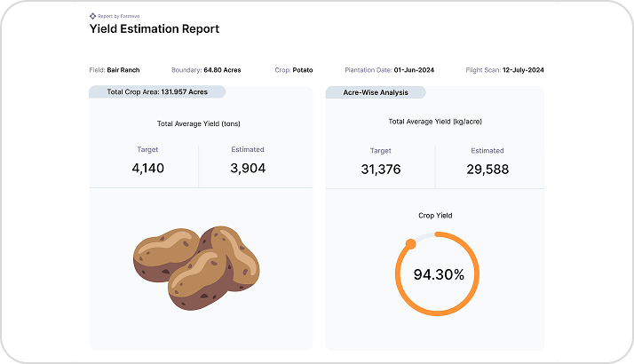Image resolution: width=634 pixels, height=364 pixels.
Task: Click the Estimated value 29,588 kg/acre
Action: point(488,169)
